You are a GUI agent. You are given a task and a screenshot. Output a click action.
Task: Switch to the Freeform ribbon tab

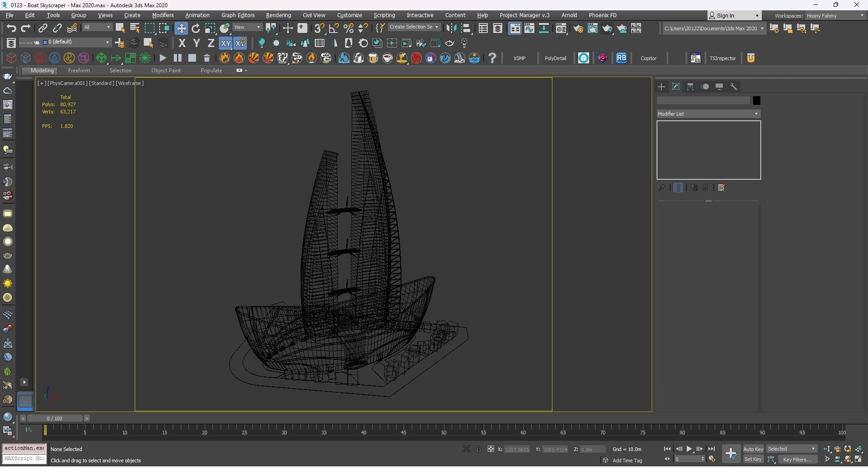click(x=79, y=70)
